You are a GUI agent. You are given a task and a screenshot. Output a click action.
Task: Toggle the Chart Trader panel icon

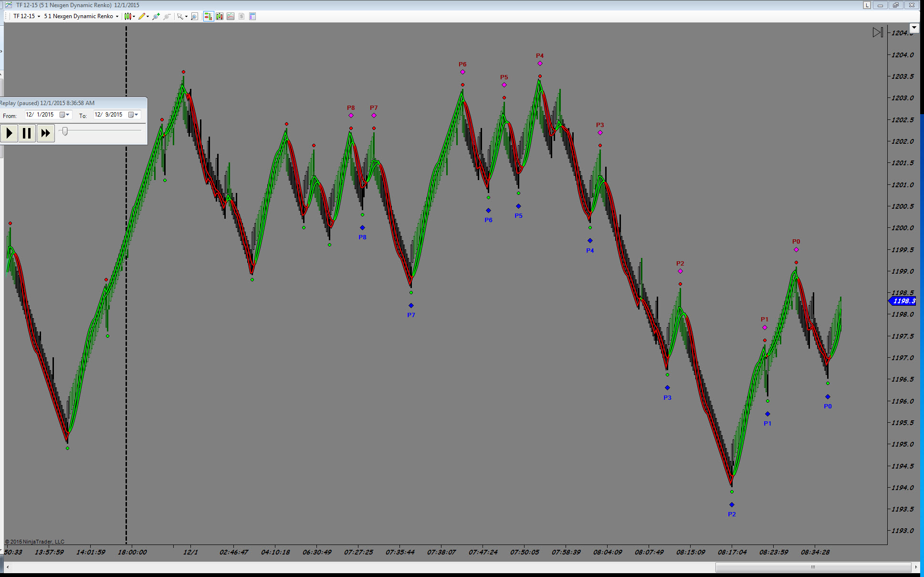[x=208, y=16]
